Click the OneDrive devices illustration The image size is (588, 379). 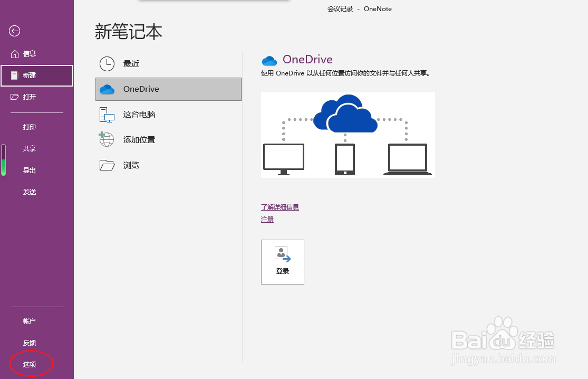coord(348,135)
